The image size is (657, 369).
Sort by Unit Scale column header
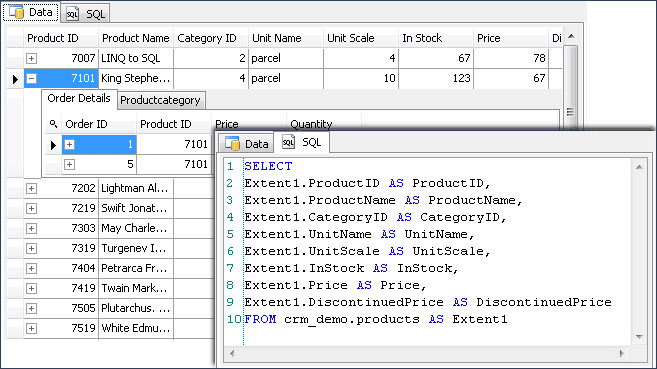(361, 38)
